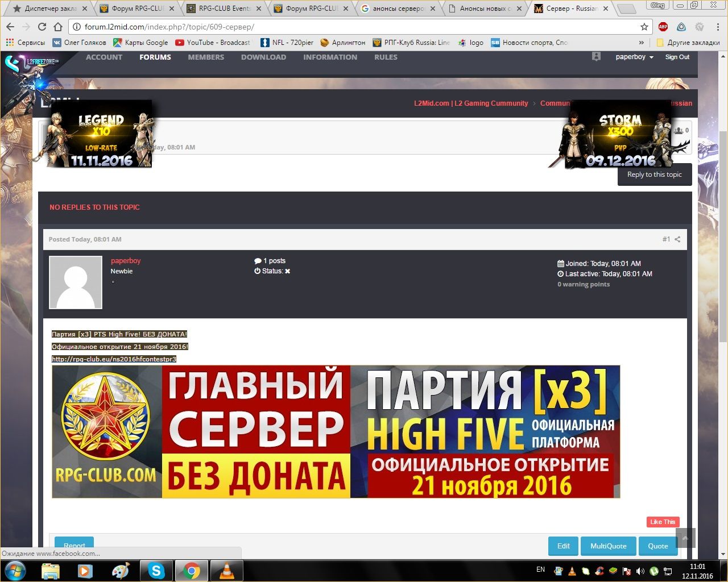Screen dimensions: 728x582
Task: Click the share icon beside #1
Action: [x=677, y=239]
